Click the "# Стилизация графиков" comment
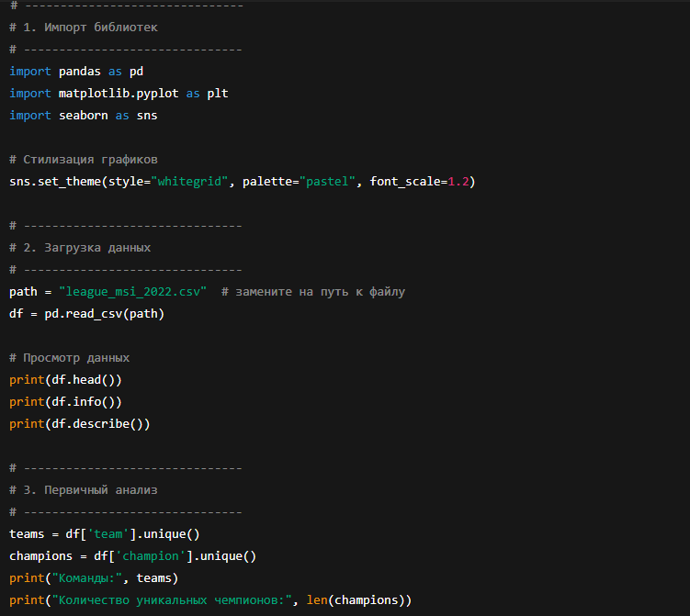Viewport: 690px width, 616px height. coord(84,160)
